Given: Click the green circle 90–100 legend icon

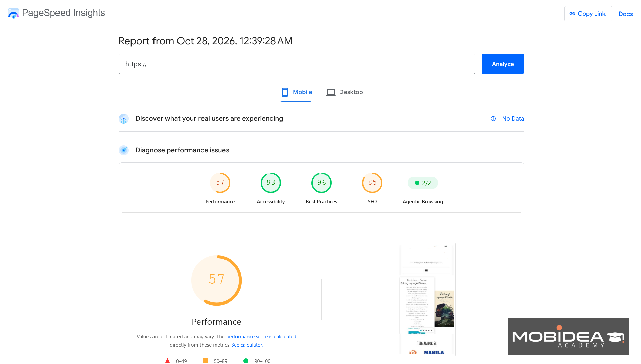Looking at the screenshot, I should point(246,361).
